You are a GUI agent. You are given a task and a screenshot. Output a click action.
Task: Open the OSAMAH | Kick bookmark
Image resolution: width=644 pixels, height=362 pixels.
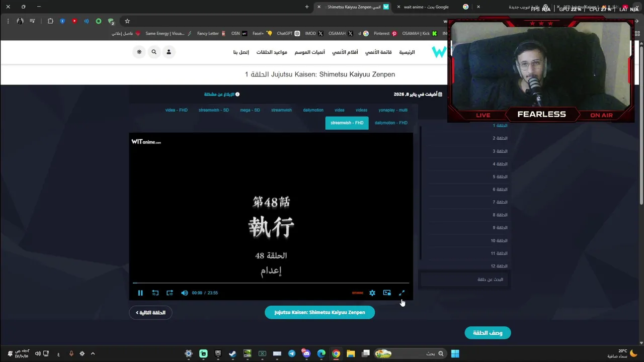[420, 33]
